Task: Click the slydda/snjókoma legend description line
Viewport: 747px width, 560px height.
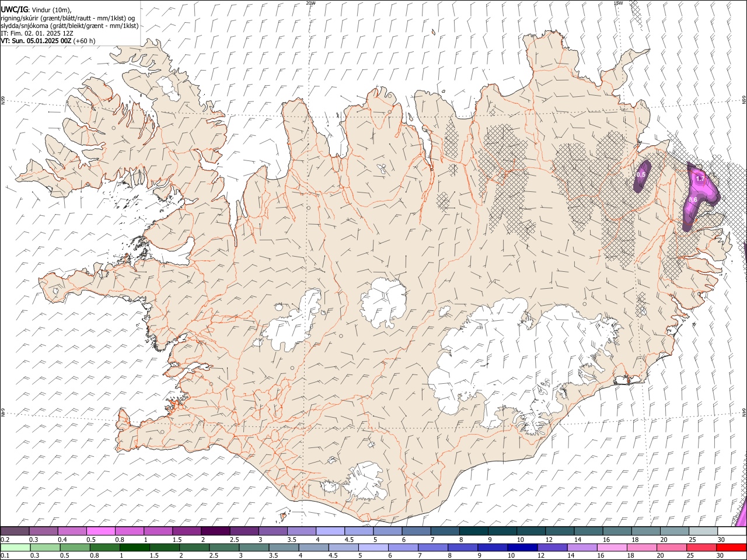Action: tap(69, 26)
